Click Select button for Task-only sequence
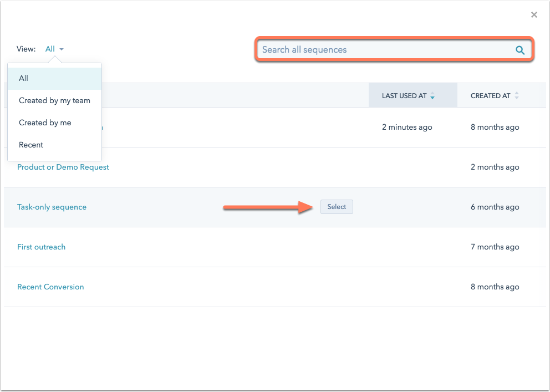Viewport: 550px width, 392px height. (337, 207)
